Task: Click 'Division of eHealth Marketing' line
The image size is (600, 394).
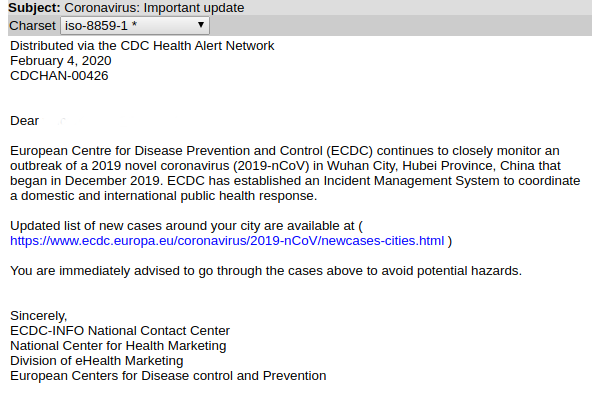Action: 96,361
